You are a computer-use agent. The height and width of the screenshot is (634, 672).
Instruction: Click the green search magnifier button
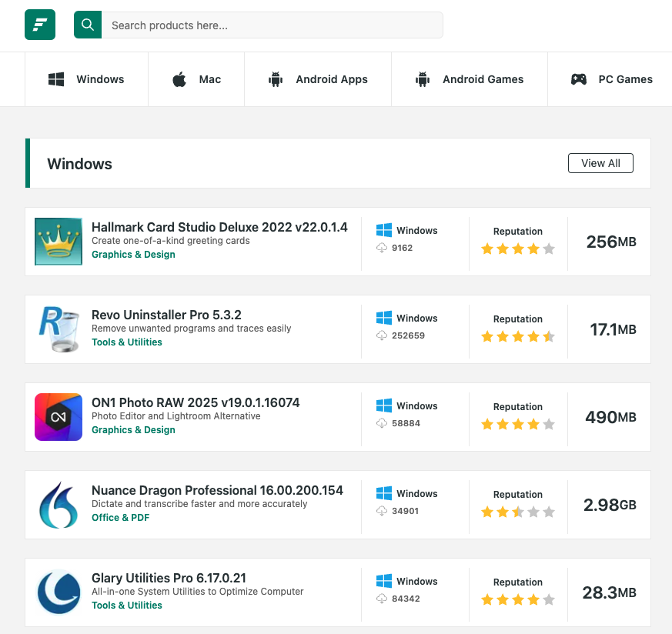(x=88, y=25)
